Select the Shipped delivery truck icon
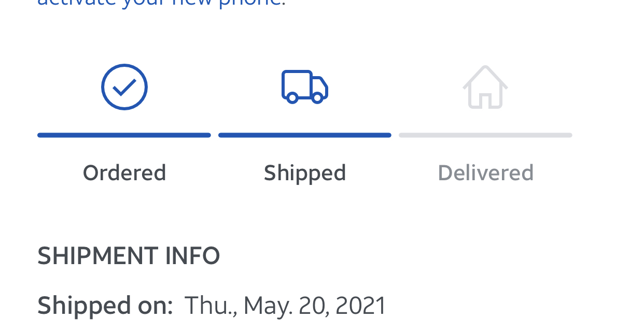This screenshot has width=644, height=333. [x=304, y=86]
